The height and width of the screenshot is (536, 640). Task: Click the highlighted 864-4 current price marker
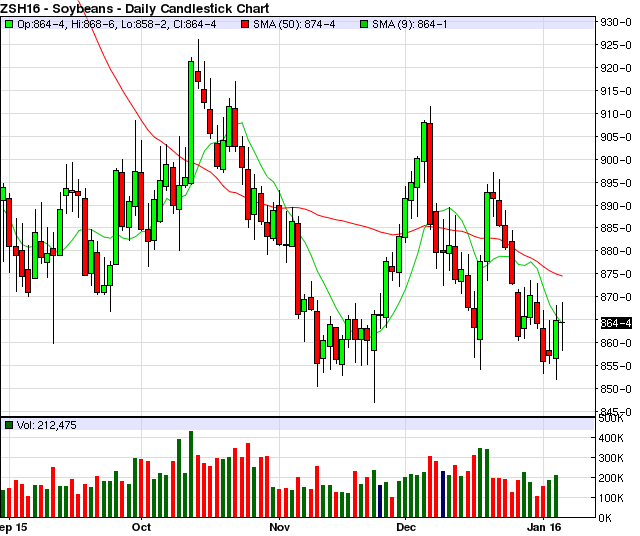click(x=616, y=323)
